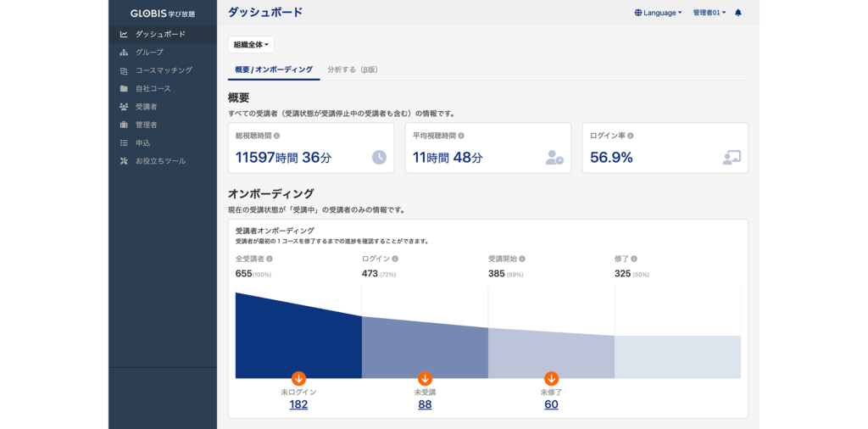Open グループ in the sidebar
Image resolution: width=868 pixels, height=429 pixels.
coord(149,53)
